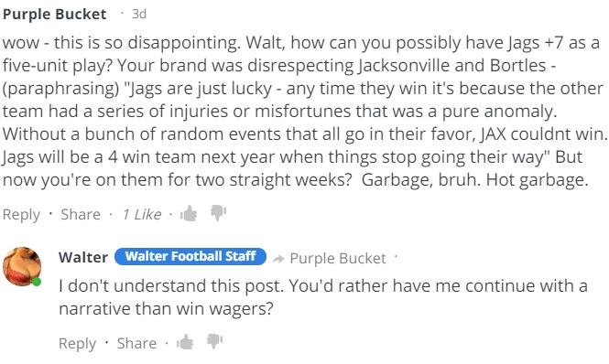Click the reply arrow icon beside Purple Bucket
Image resolution: width=609 pixels, height=364 pixels.
[278, 259]
